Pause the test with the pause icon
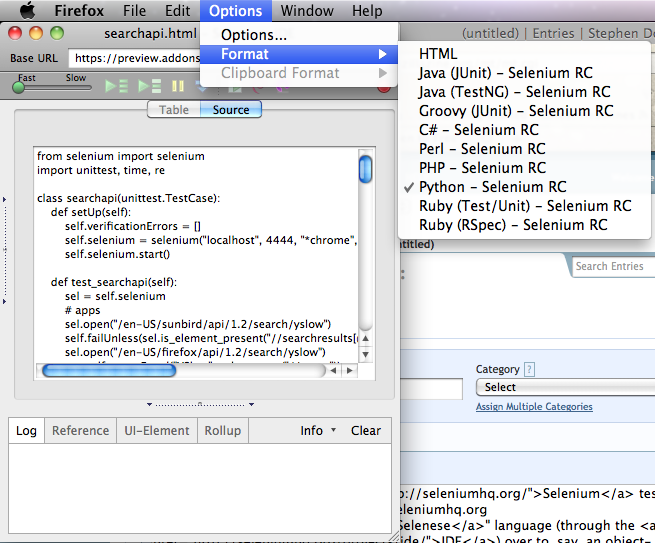The height and width of the screenshot is (543, 655). point(178,86)
